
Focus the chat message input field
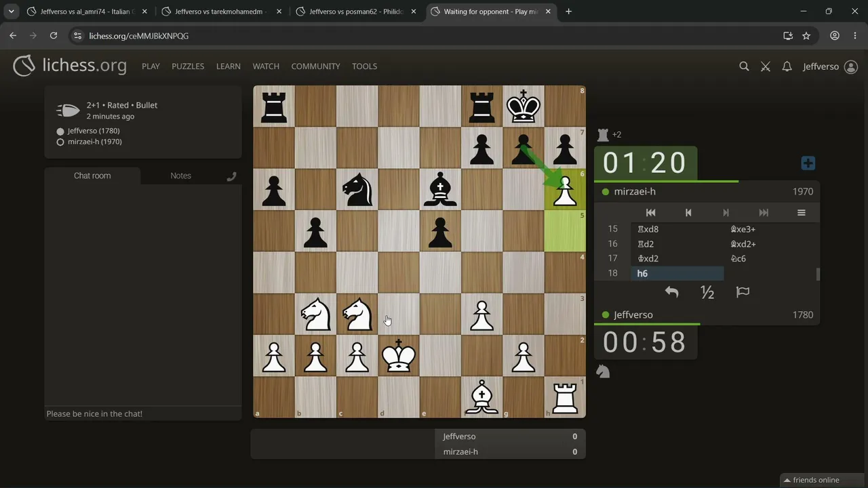pos(143,413)
